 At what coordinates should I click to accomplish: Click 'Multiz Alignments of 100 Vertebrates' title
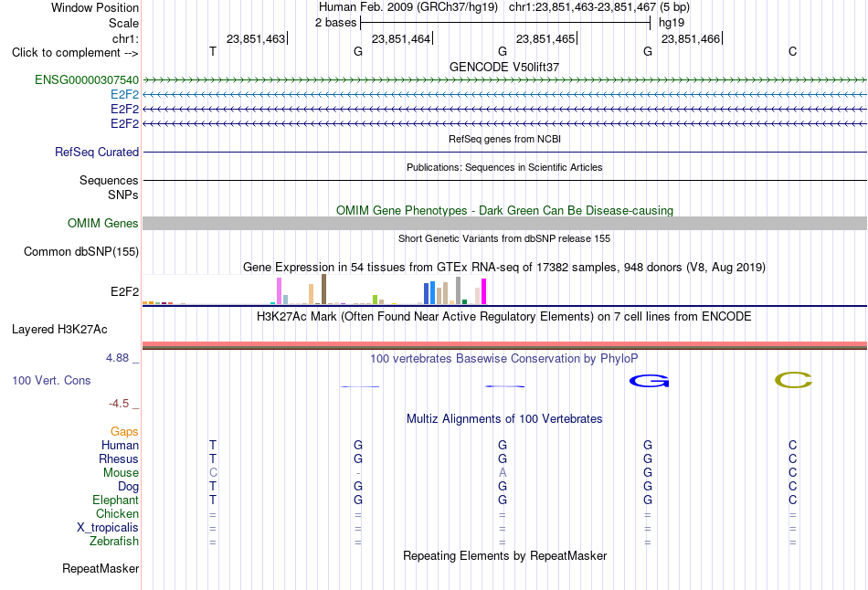pos(504,419)
